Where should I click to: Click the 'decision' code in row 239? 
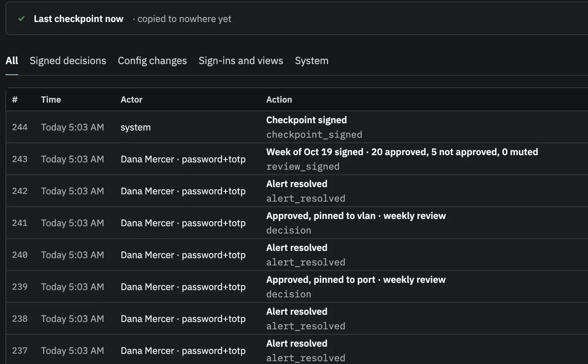(x=289, y=294)
